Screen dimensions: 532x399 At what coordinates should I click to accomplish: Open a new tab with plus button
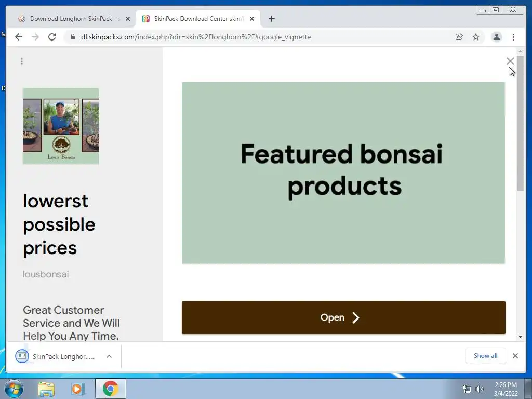click(x=271, y=19)
